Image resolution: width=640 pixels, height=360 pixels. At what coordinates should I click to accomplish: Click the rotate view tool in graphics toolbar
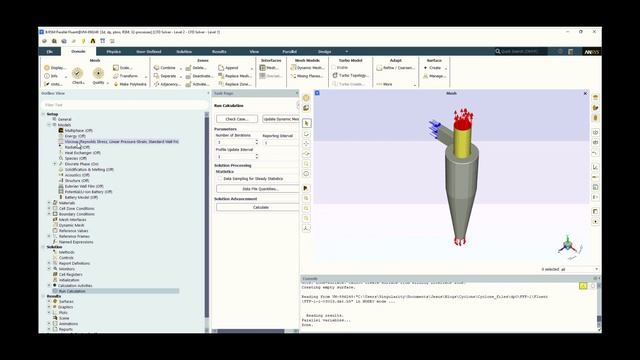pos(306,134)
